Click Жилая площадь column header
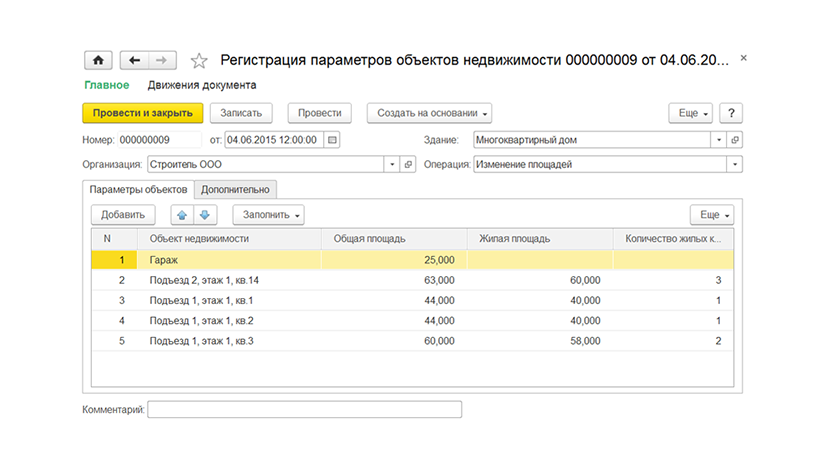Screen dimensions: 830x469 (540, 239)
